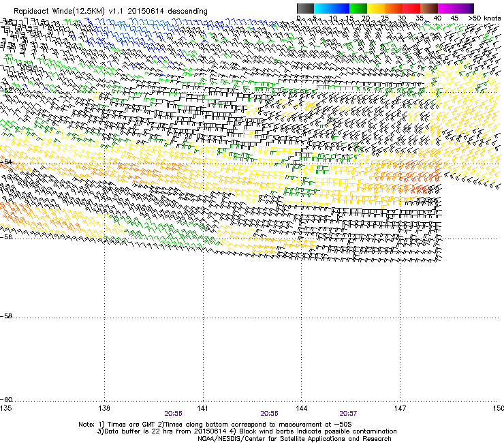
Task: Click the cyan 5-10 knots legend segment
Action: click(323, 8)
